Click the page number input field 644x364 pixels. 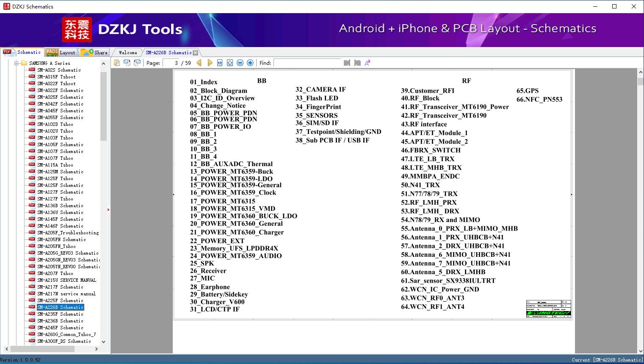tap(171, 63)
